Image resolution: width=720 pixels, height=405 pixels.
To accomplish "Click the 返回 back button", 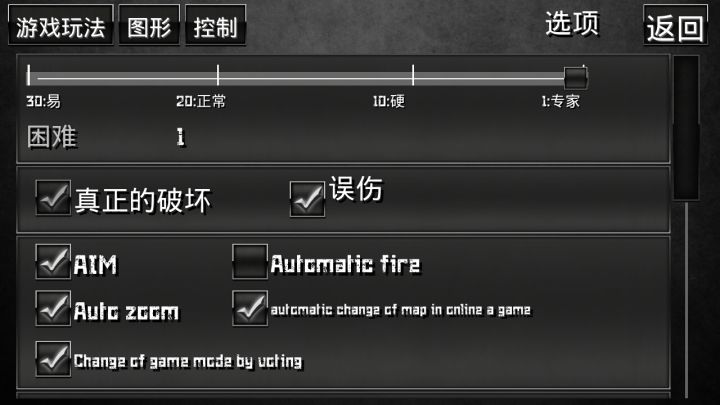I will tap(675, 25).
